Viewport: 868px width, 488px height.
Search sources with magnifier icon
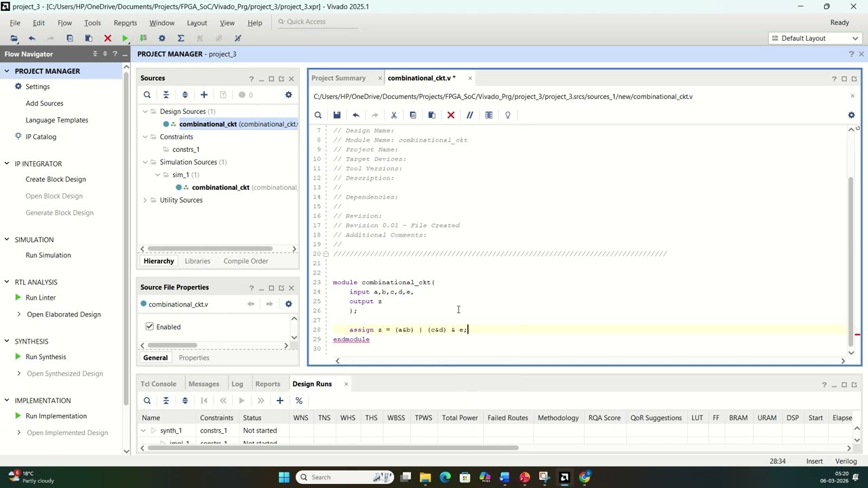147,95
